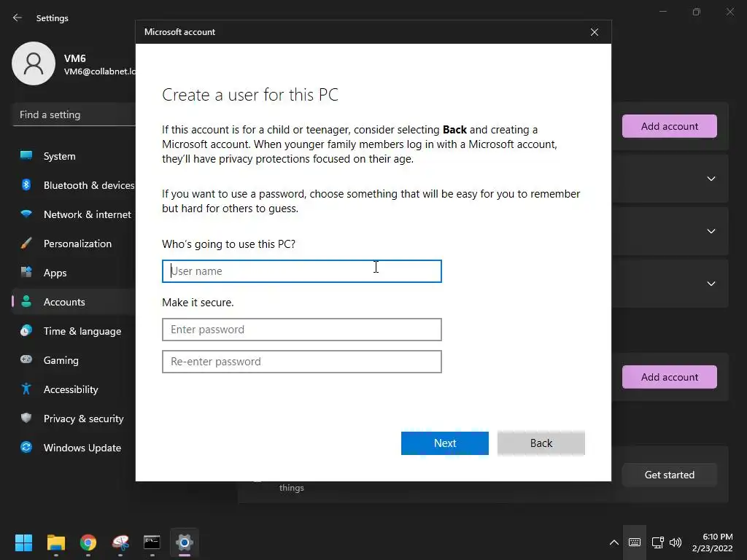This screenshot has height=560, width=747.
Task: Click the Back button in dialog
Action: (x=541, y=443)
